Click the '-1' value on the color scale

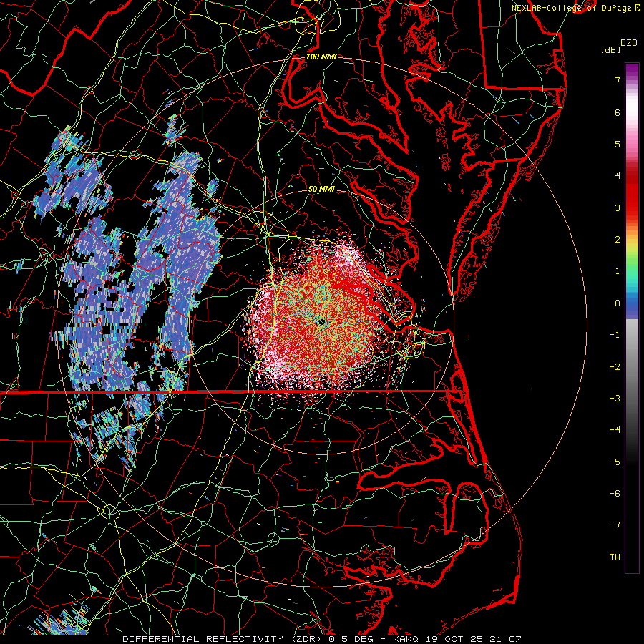615,335
